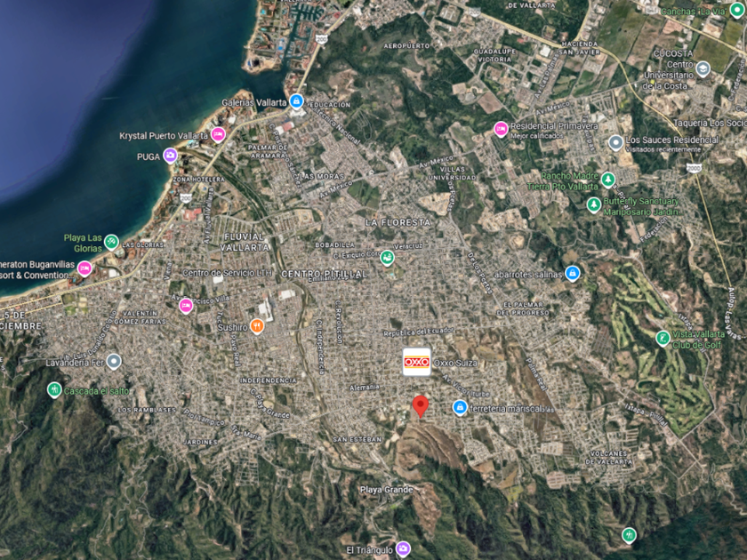Select the Independencia neighborhood label
Image resolution: width=747 pixels, height=560 pixels.
click(269, 380)
